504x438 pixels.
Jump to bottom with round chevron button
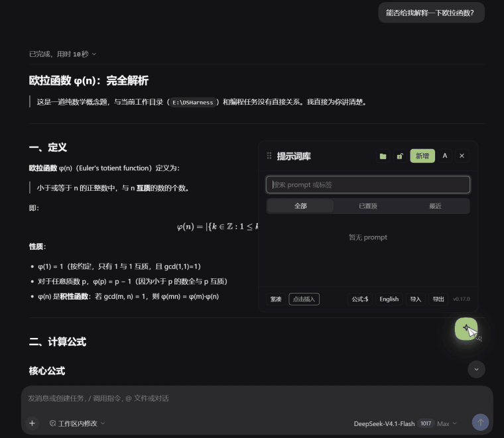coord(476,369)
